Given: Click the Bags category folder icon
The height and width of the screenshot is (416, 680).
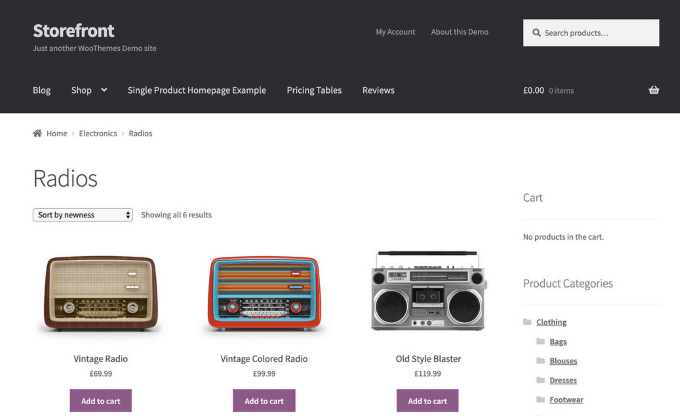Looking at the screenshot, I should [540, 342].
